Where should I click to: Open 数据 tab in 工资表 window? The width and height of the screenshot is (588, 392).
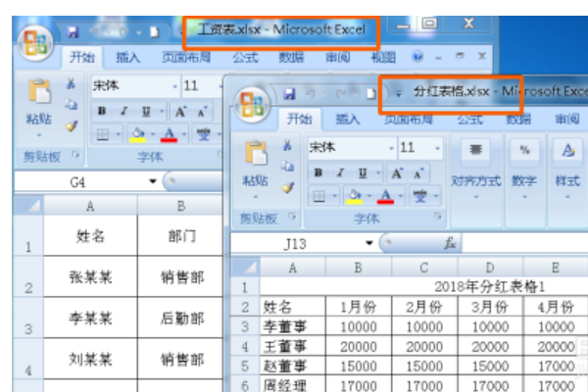291,58
